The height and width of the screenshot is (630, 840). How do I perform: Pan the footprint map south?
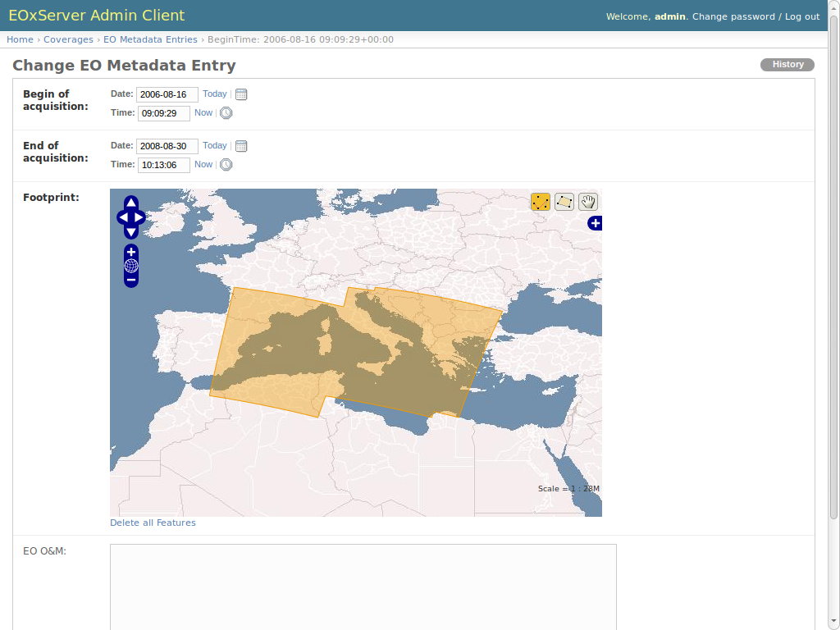(x=131, y=232)
